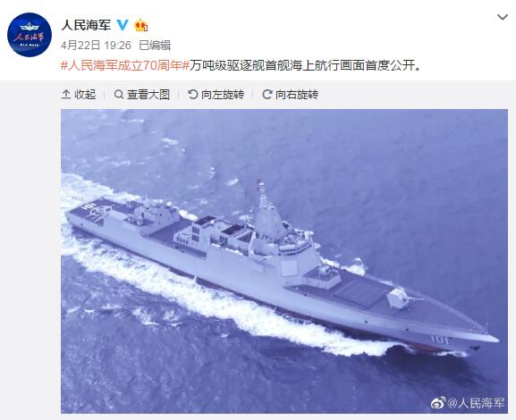Open the 人民海军 profile avatar
This screenshot has height=420, width=516.
pos(30,35)
